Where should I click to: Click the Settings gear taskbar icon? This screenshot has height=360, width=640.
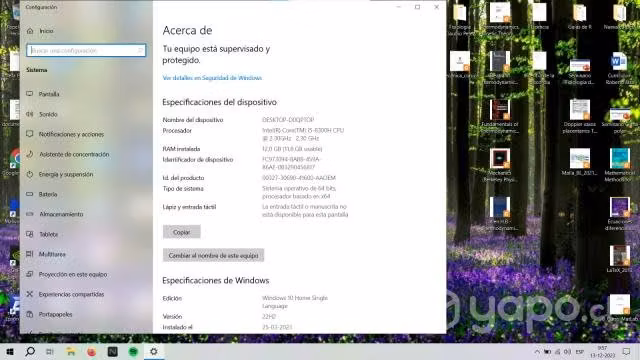154,351
